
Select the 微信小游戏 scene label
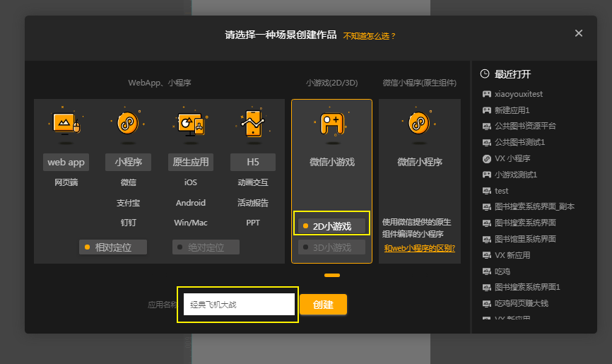[x=332, y=162]
